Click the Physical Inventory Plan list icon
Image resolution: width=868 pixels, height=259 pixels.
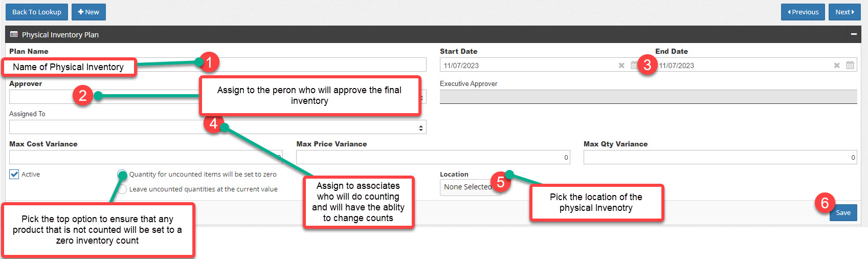click(x=14, y=34)
